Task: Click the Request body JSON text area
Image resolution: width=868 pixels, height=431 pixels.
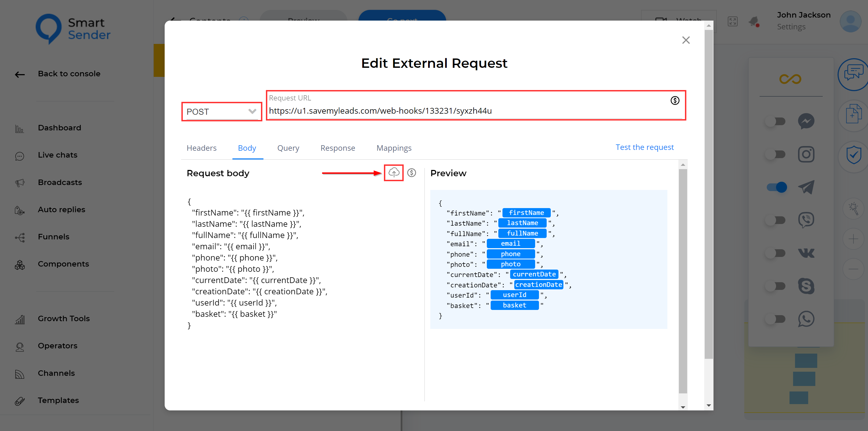Action: pyautogui.click(x=302, y=263)
